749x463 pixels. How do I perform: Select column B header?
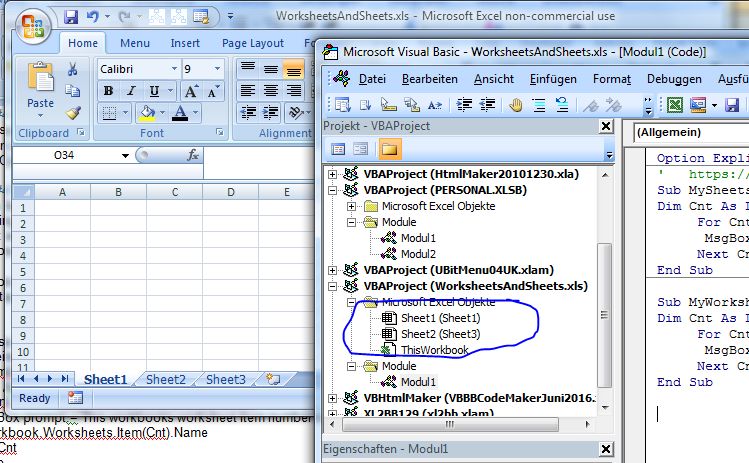pos(118,192)
